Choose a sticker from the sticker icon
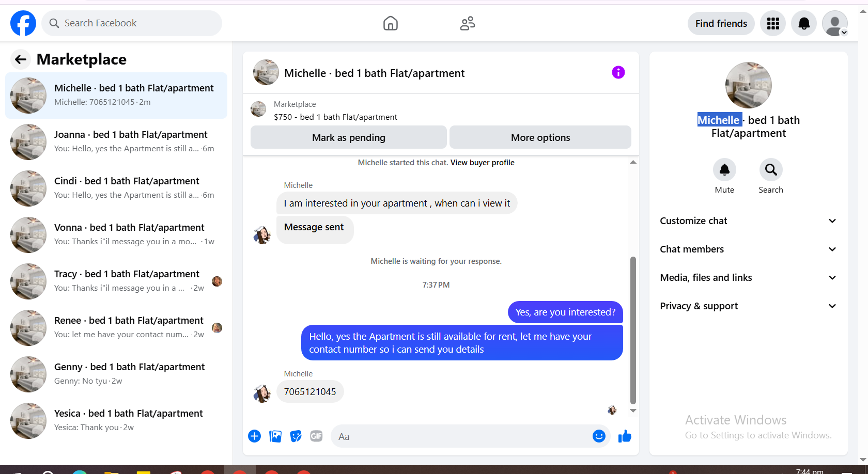Image resolution: width=868 pixels, height=474 pixels. pos(296,436)
